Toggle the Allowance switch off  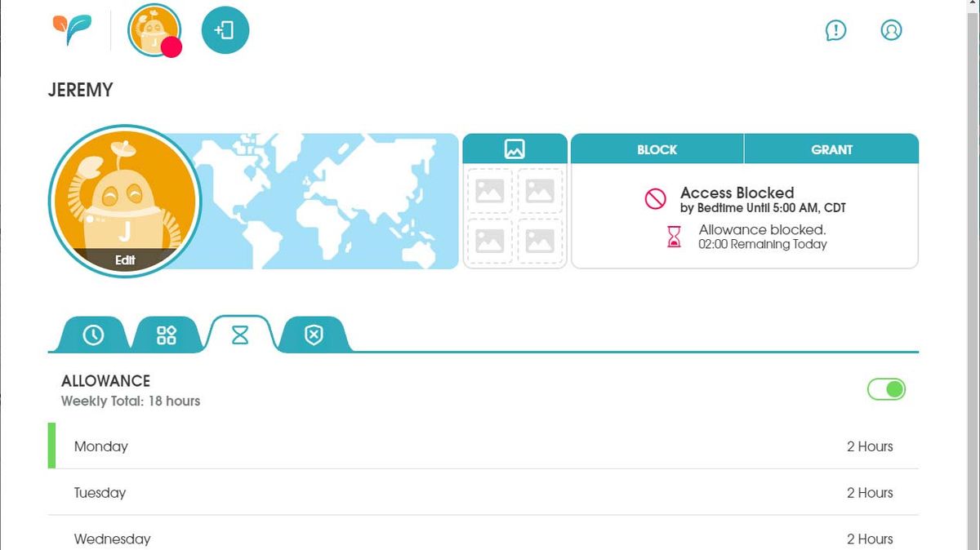[x=887, y=389]
